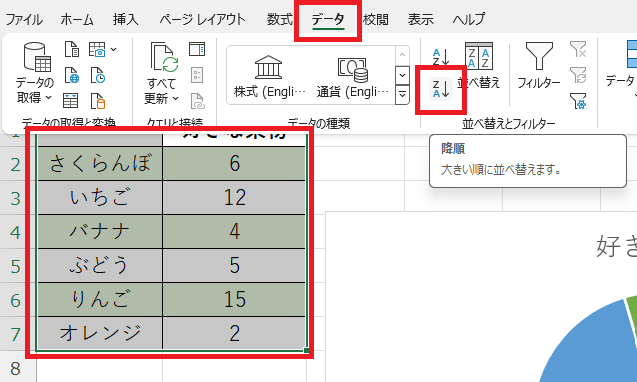Click the clear filter icon

pos(578,49)
